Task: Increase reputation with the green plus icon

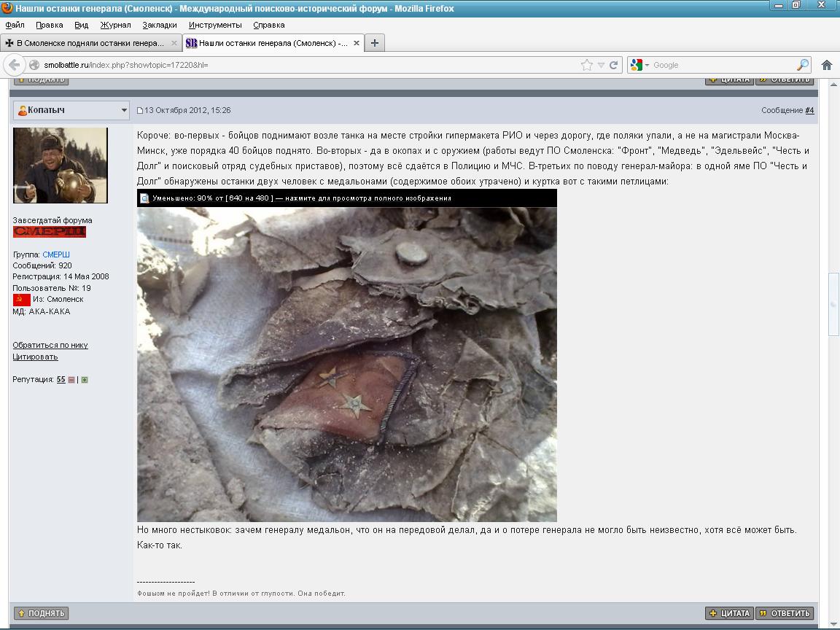Action: pos(85,380)
